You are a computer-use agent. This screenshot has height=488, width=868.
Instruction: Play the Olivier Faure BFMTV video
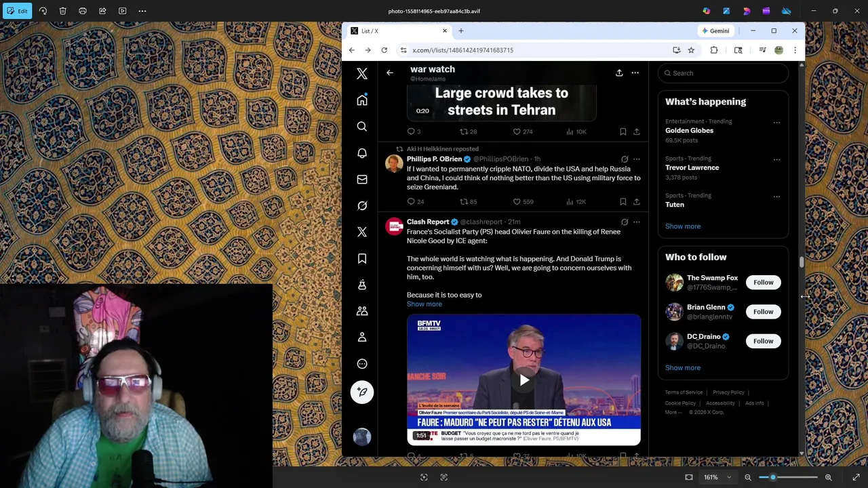click(x=524, y=380)
